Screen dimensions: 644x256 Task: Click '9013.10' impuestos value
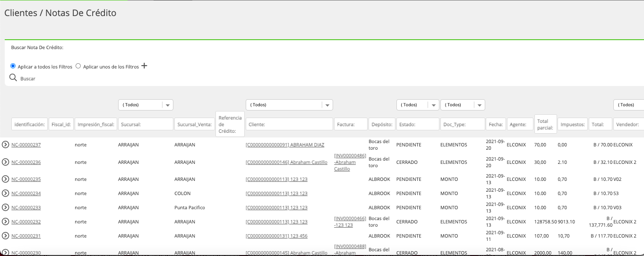[x=567, y=222]
